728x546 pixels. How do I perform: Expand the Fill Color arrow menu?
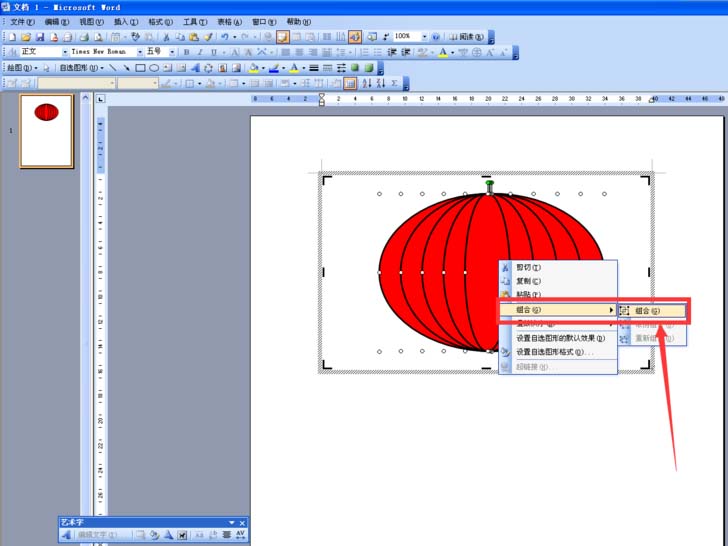[x=263, y=68]
